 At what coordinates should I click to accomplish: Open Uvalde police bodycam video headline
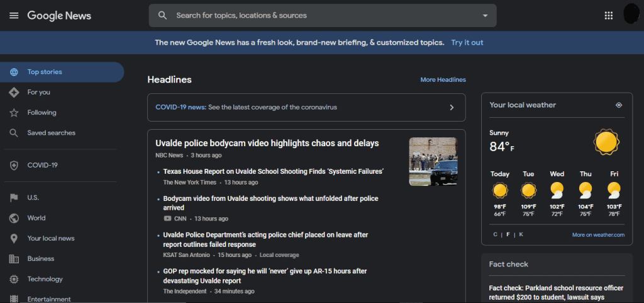267,143
